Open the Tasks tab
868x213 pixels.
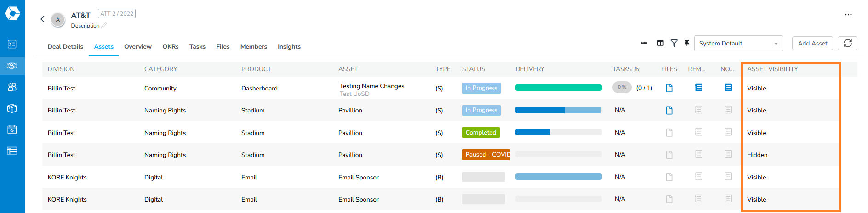[197, 46]
